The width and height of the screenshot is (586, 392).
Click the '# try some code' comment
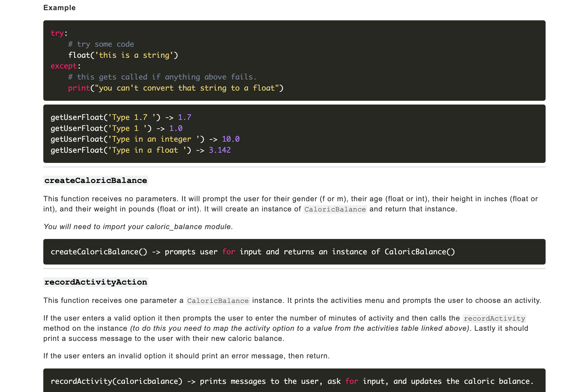click(101, 44)
